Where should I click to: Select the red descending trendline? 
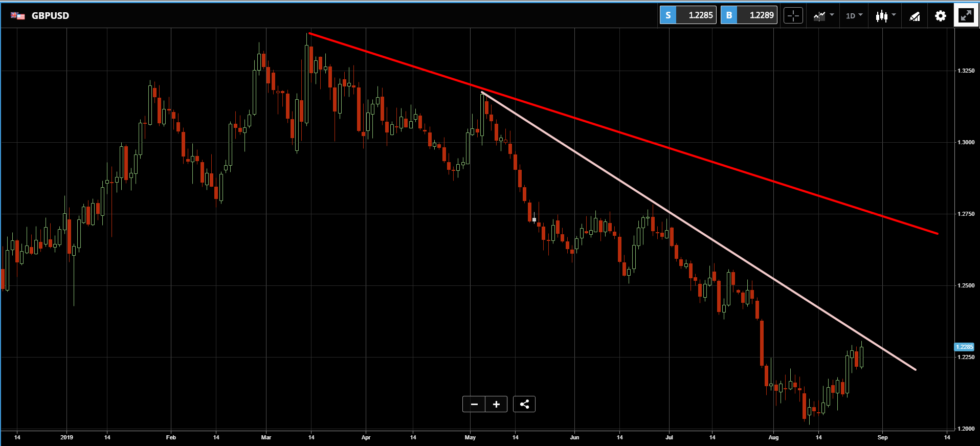pos(623,133)
